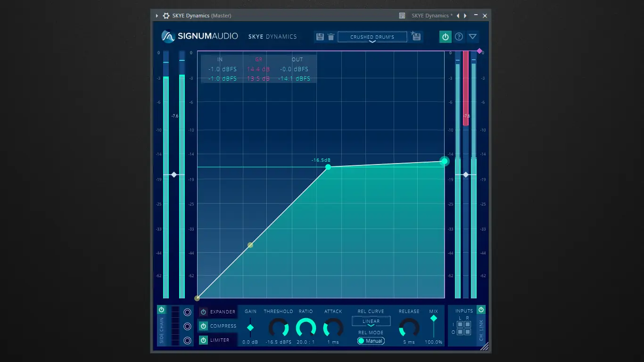
Task: Click the -16.5dB threshold node on the graph
Action: click(328, 167)
